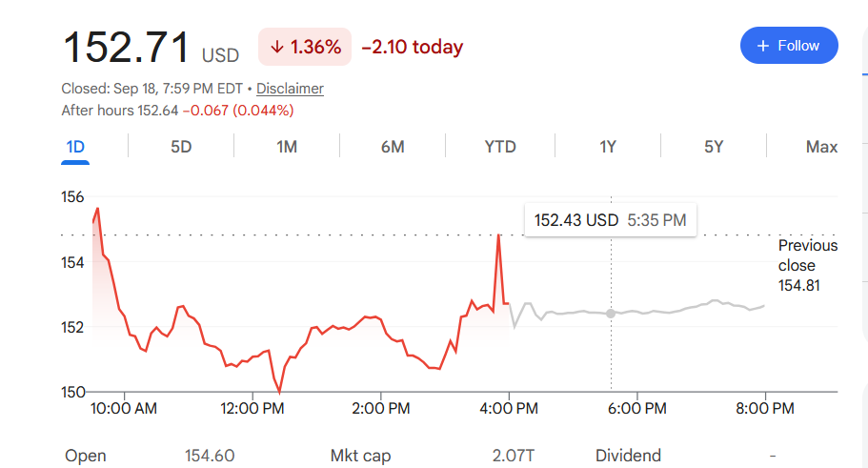Select the 5Y chart range
The width and height of the screenshot is (868, 468).
click(714, 147)
